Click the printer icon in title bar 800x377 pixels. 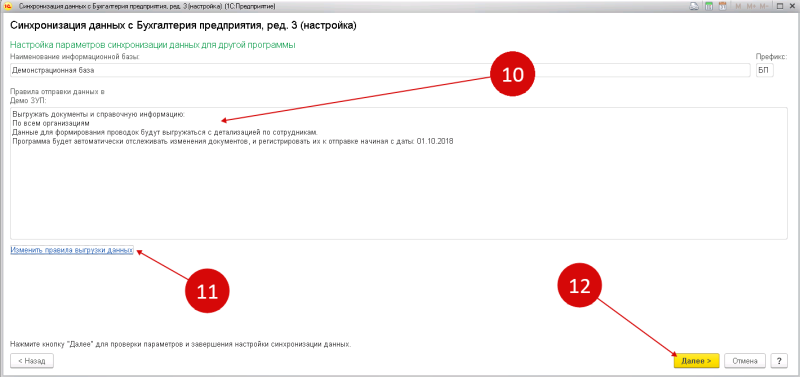coord(694,7)
